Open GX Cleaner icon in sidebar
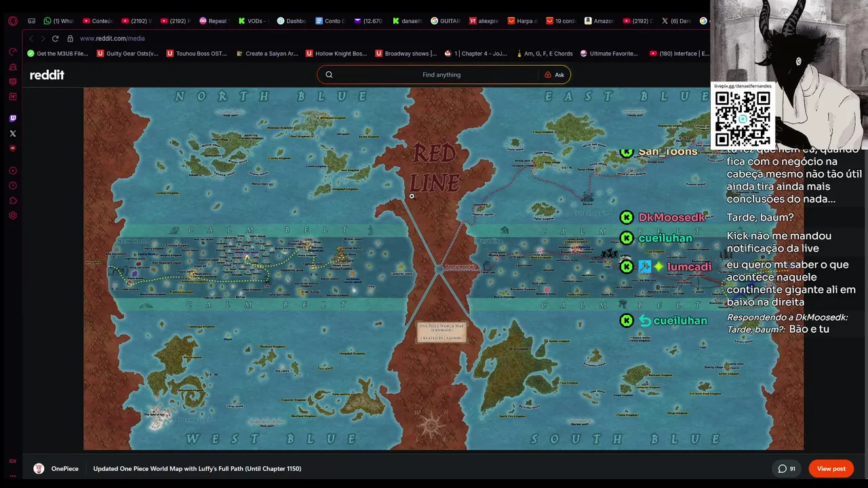 [12, 67]
